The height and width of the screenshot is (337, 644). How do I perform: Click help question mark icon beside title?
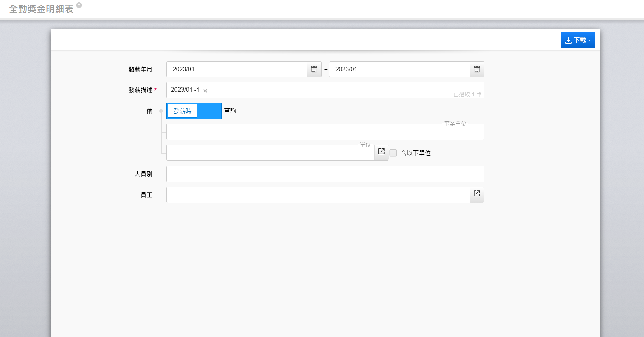[79, 5]
